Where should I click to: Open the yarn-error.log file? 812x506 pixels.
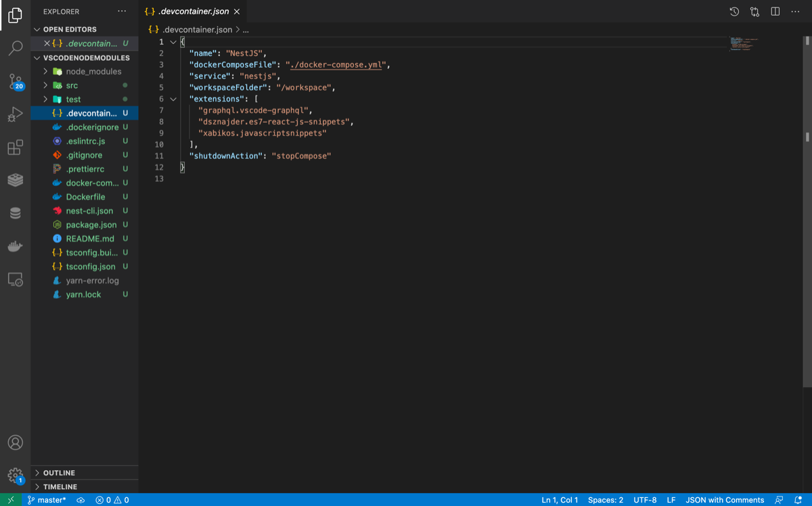coord(85,281)
